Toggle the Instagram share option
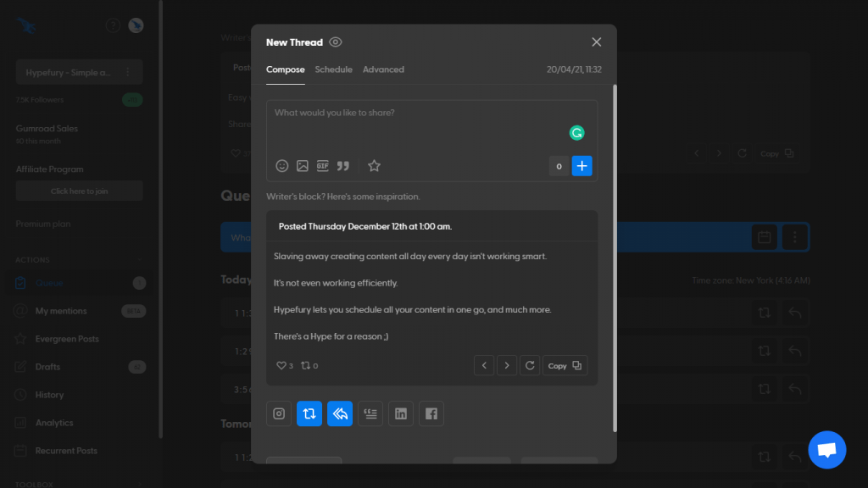Screen dimensions: 868x488 (x=279, y=413)
